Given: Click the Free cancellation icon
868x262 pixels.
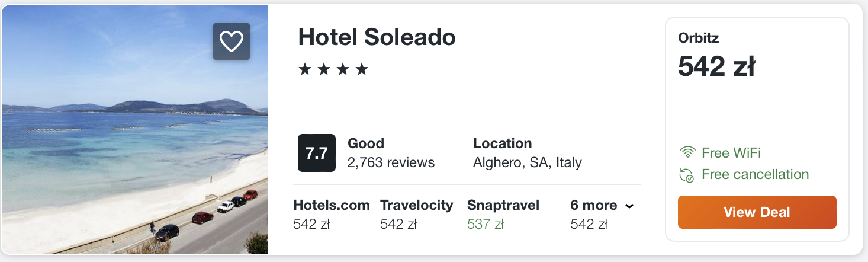Looking at the screenshot, I should (x=687, y=175).
